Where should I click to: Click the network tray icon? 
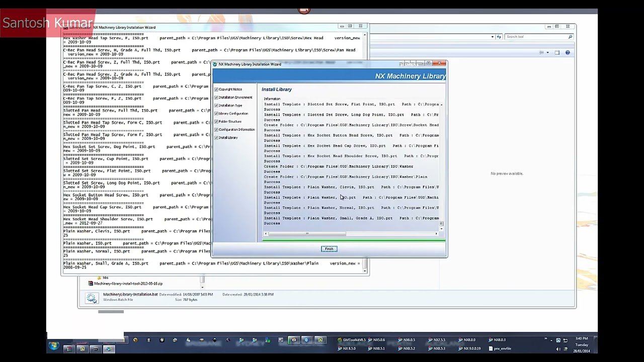click(565, 340)
